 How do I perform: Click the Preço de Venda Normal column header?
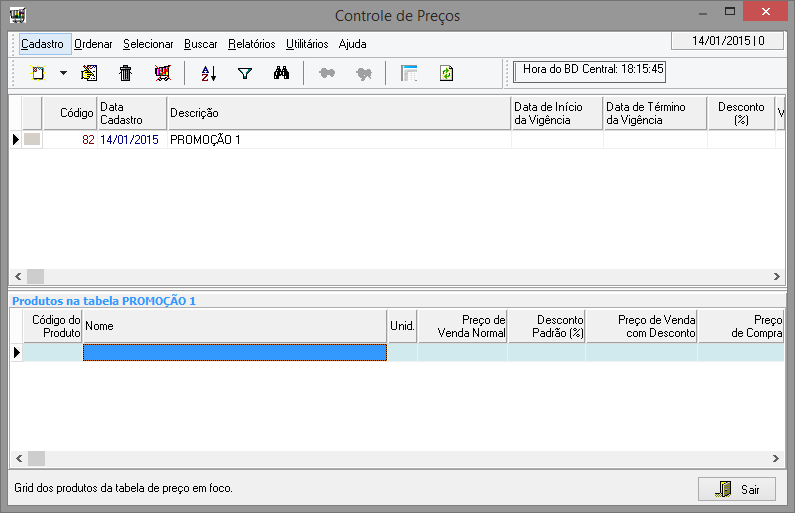(462, 326)
